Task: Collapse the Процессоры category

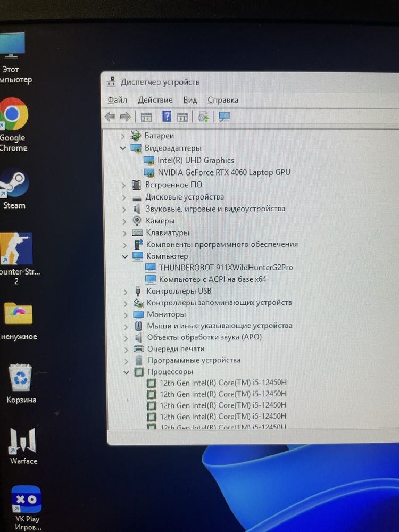Action: 127,372
